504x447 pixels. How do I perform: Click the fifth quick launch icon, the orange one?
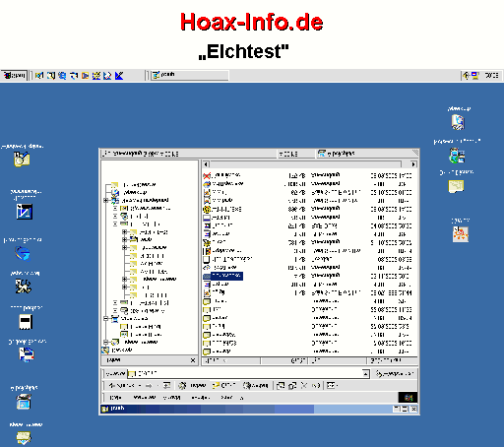coord(85,76)
